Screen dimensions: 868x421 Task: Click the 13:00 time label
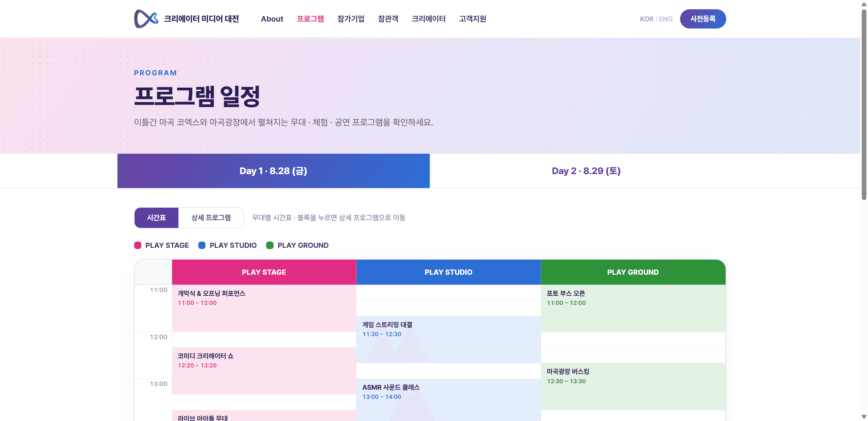pyautogui.click(x=158, y=384)
